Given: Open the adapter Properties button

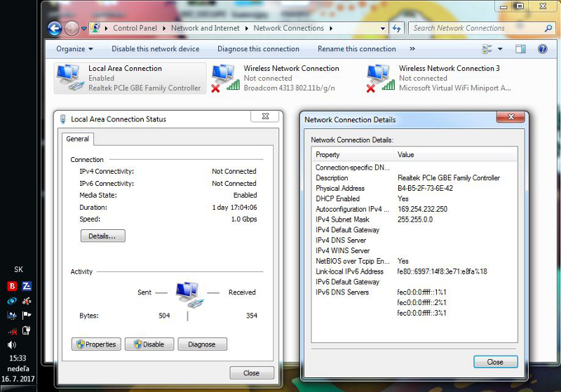Looking at the screenshot, I should click(96, 344).
